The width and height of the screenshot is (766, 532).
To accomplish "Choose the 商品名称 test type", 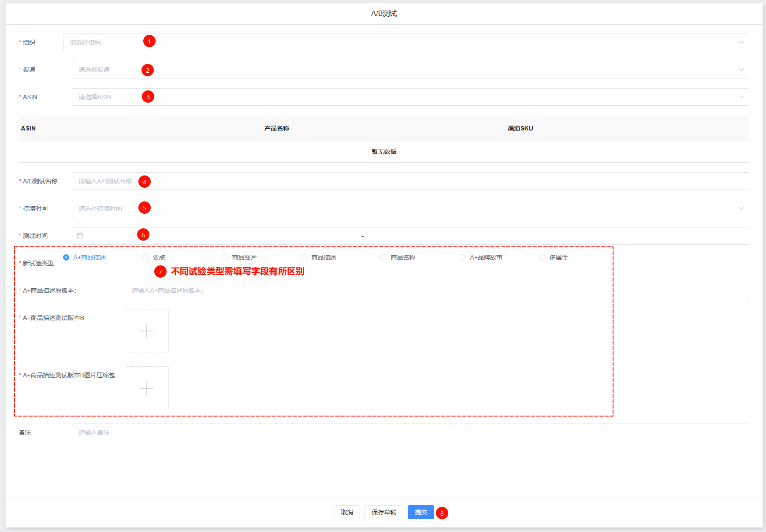I will pyautogui.click(x=383, y=257).
